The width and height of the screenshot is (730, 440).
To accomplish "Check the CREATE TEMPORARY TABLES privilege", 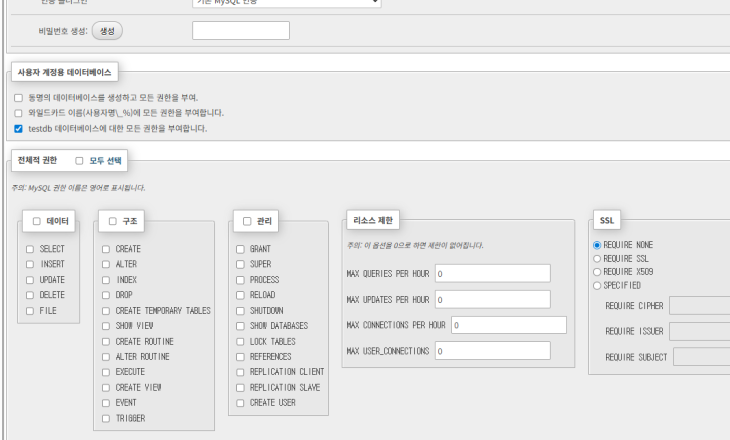I will [x=106, y=311].
